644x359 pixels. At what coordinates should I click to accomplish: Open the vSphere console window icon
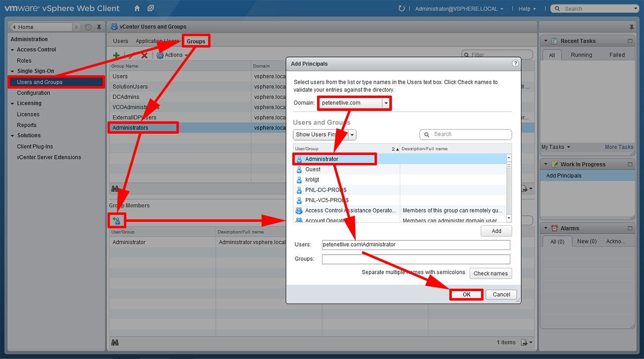[x=151, y=8]
